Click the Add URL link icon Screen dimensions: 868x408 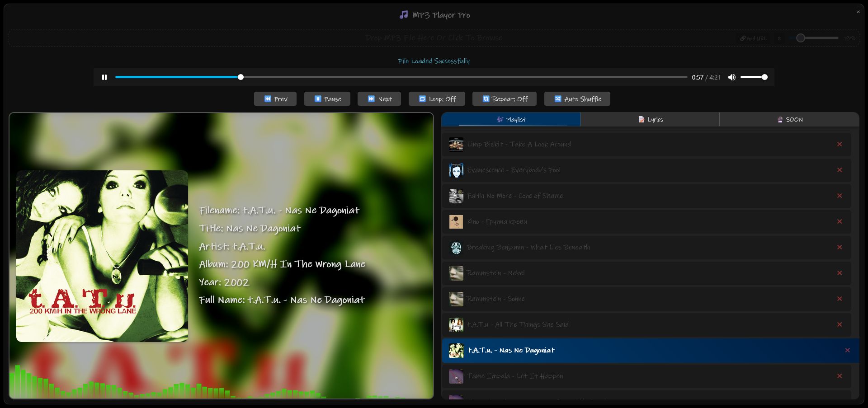(x=742, y=38)
